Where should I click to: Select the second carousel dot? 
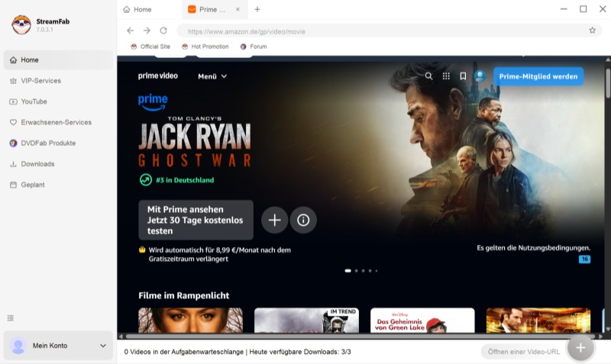356,271
